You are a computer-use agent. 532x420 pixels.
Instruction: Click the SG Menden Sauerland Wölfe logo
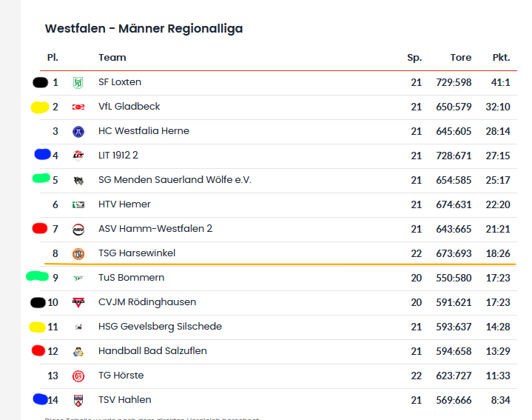coord(78,180)
